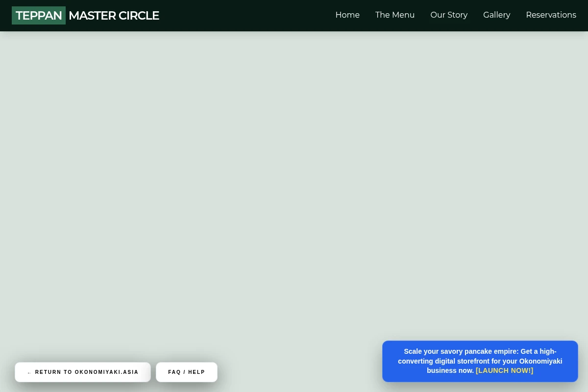Go to The Menu page
The height and width of the screenshot is (392, 588).
point(395,15)
